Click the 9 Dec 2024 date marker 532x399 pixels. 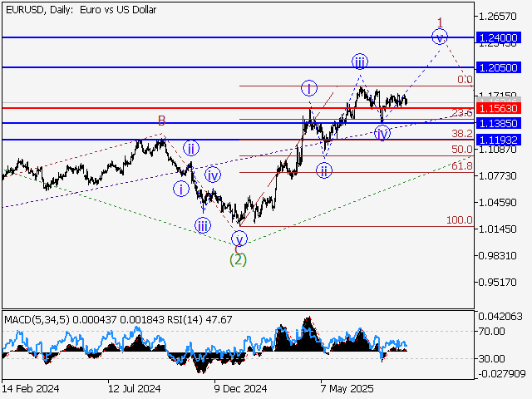[x=240, y=387]
